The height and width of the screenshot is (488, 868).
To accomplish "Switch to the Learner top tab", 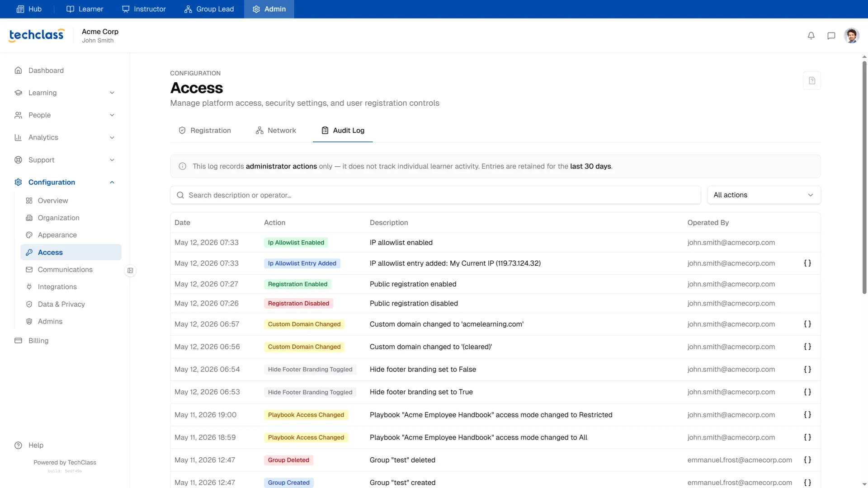I will pos(85,9).
